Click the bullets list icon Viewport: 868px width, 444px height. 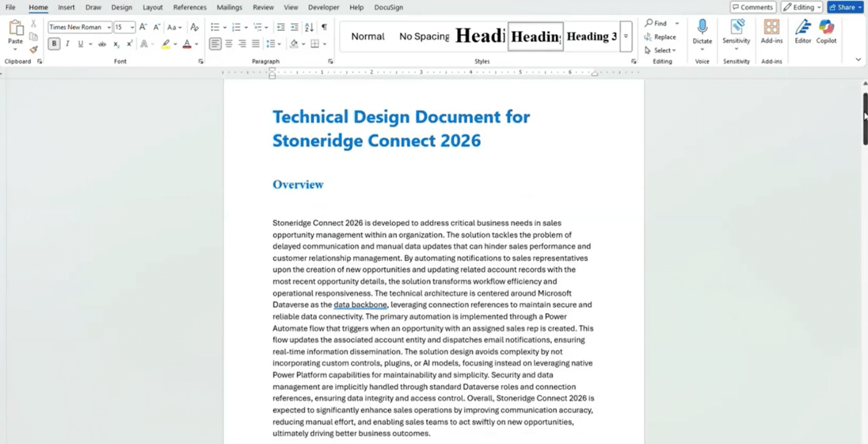click(215, 27)
